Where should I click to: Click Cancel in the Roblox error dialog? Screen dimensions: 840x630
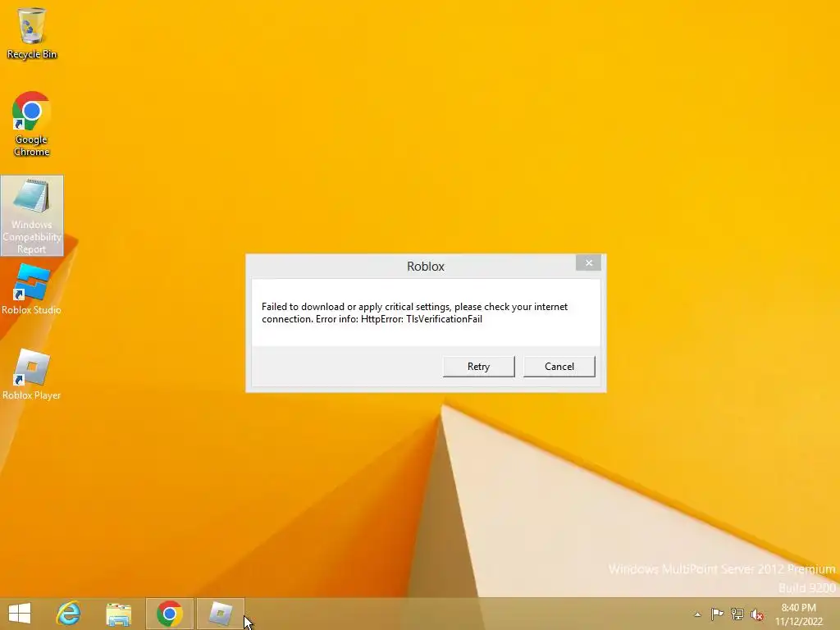[x=559, y=367]
